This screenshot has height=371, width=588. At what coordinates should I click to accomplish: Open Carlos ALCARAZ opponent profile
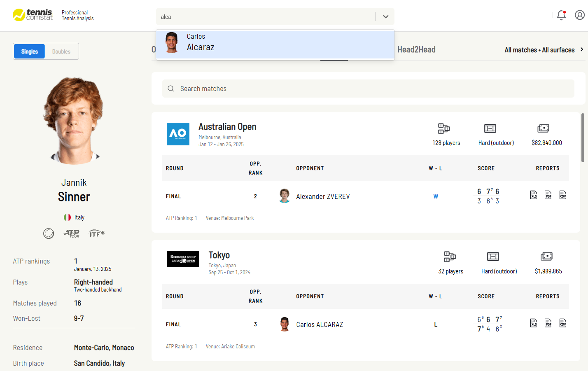(320, 324)
